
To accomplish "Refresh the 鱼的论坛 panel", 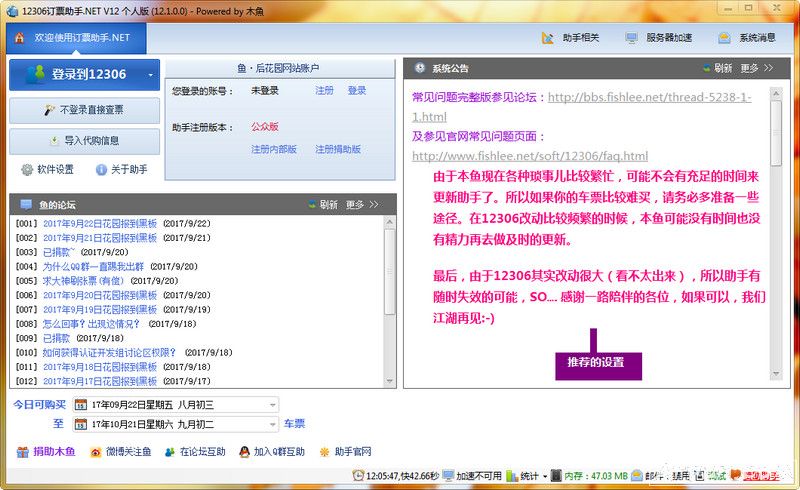I will point(323,205).
